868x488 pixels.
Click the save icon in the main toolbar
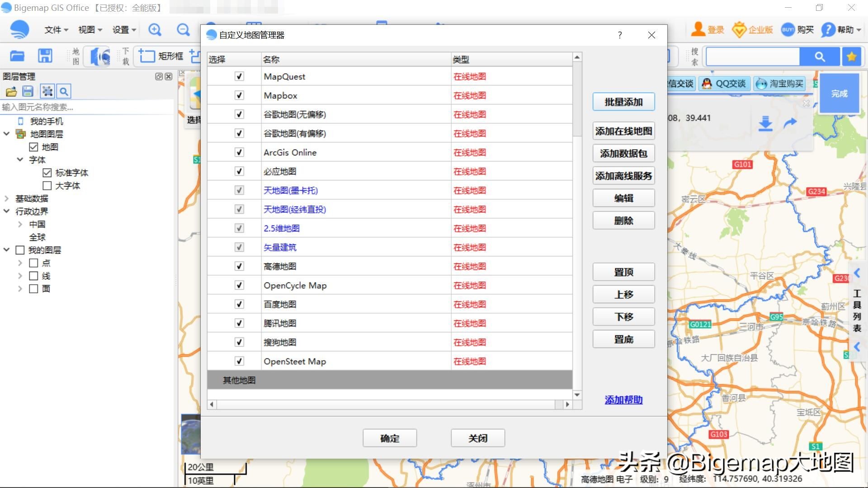[45, 55]
